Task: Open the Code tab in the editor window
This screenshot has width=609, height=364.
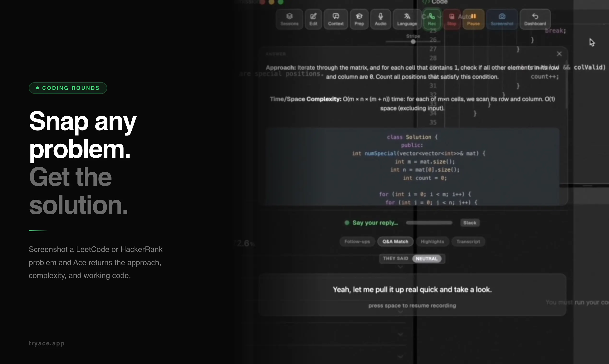Action: click(435, 2)
